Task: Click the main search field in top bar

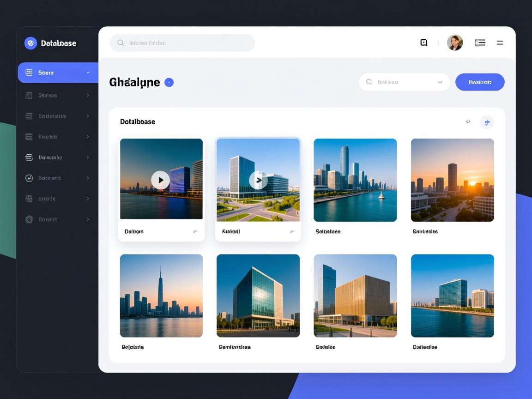Action: (x=182, y=42)
